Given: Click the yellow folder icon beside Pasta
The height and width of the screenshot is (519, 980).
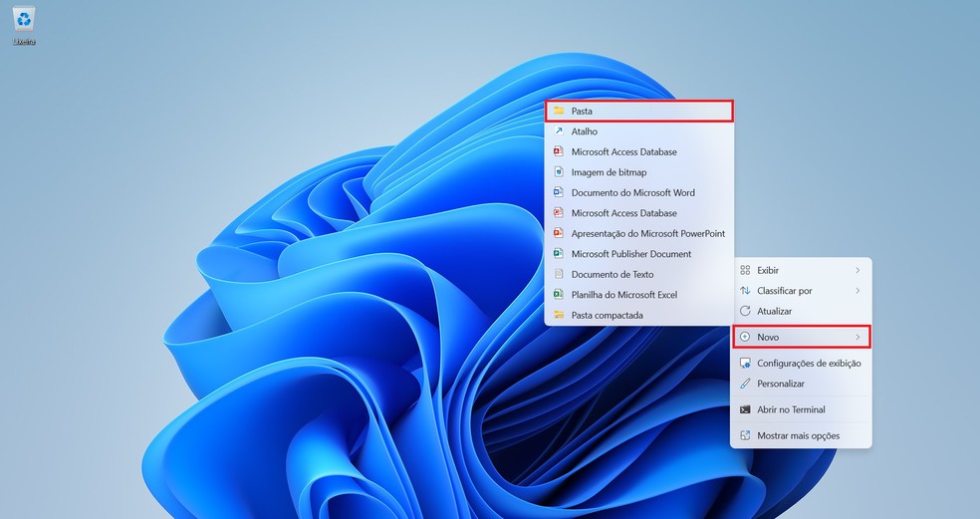Looking at the screenshot, I should [x=559, y=111].
